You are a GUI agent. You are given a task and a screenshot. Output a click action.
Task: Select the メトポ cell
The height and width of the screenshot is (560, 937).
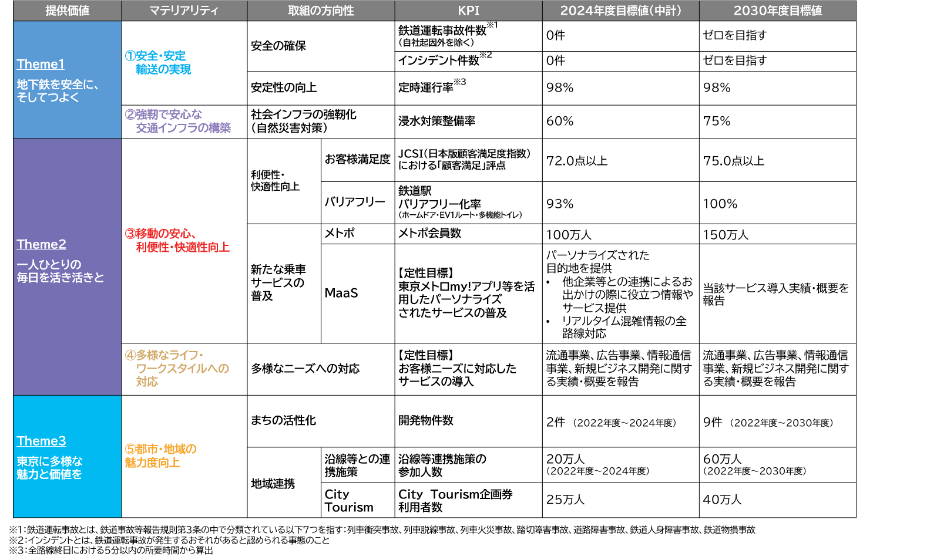(x=358, y=234)
